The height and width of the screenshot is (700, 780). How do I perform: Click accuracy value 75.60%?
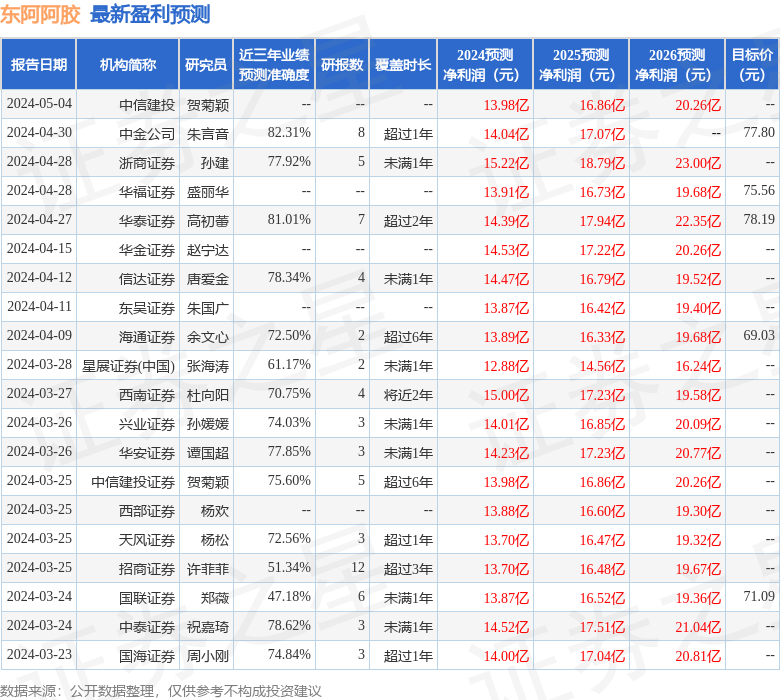(x=289, y=481)
